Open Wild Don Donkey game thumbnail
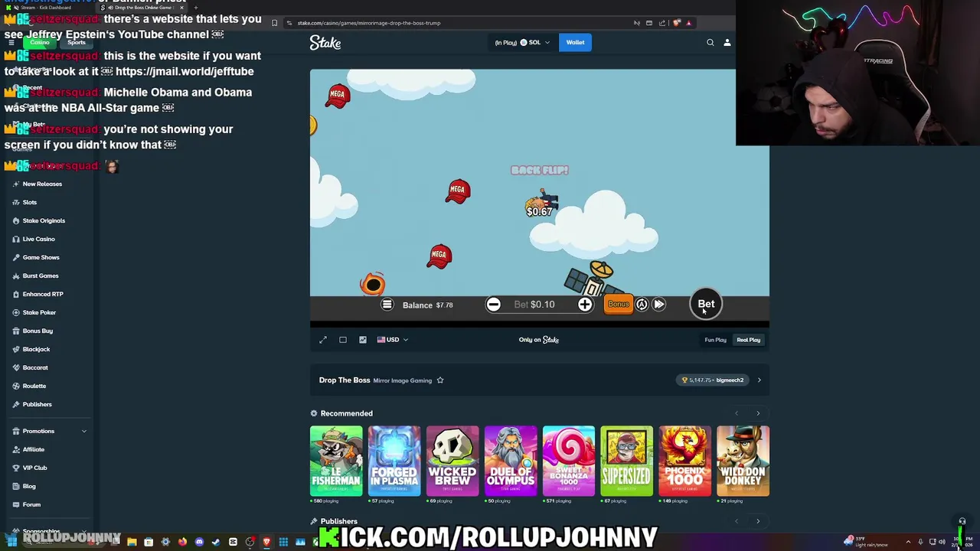The width and height of the screenshot is (980, 551). tap(743, 461)
